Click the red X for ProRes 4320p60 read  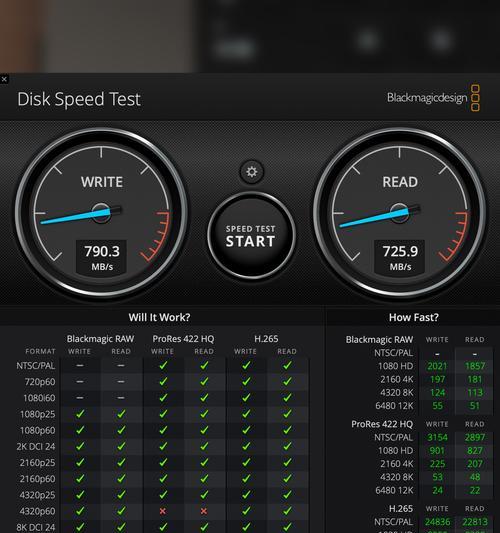pos(204,511)
